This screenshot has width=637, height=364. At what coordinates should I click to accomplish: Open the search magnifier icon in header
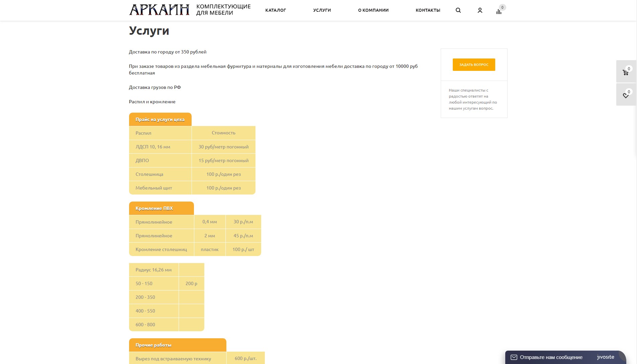point(458,10)
